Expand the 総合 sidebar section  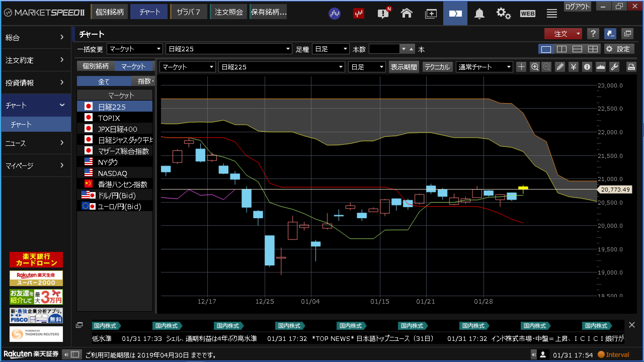(36, 37)
